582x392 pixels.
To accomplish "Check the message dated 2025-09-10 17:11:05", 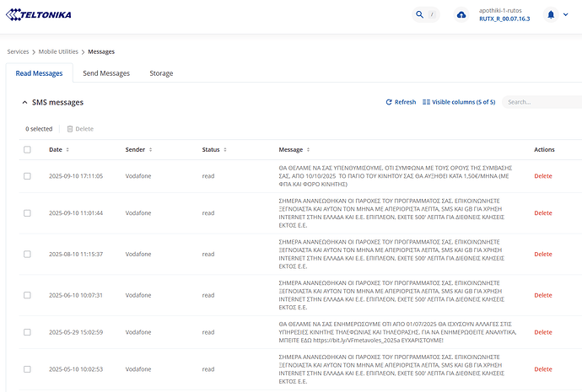I will pyautogui.click(x=28, y=176).
